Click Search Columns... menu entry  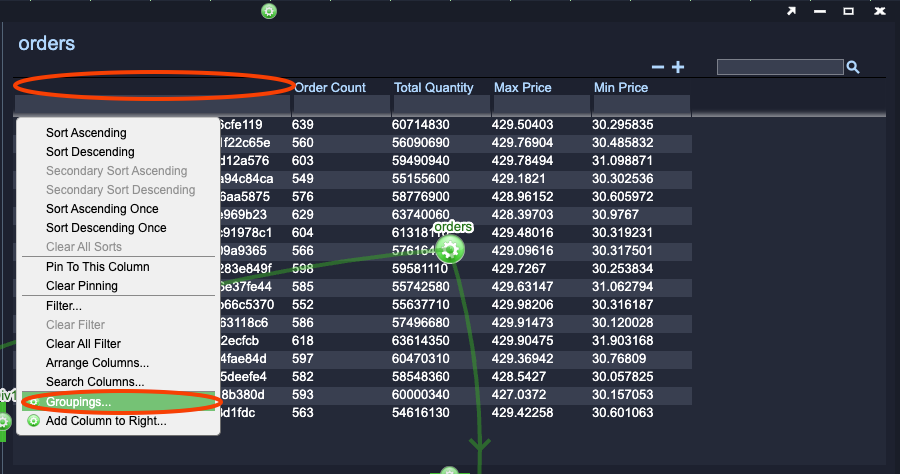tap(95, 382)
